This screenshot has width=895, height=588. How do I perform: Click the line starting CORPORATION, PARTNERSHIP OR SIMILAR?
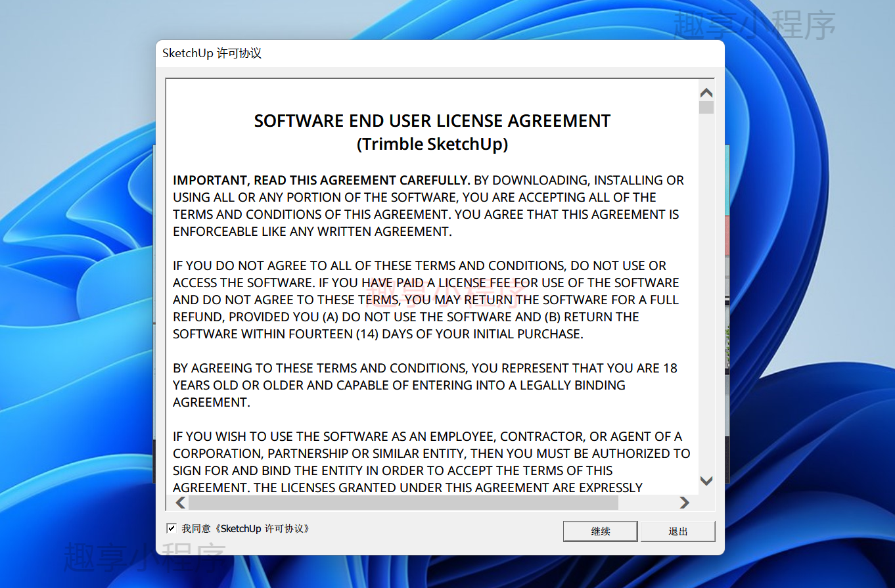(432, 453)
